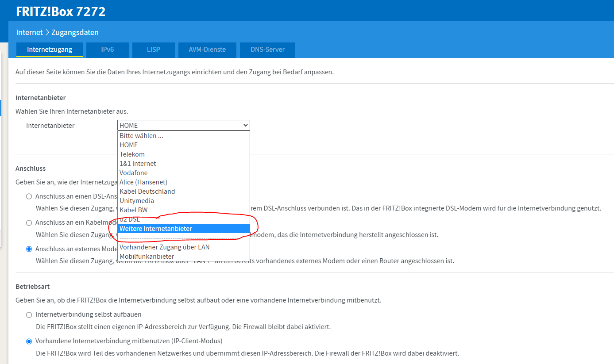Select o2 DSL provider option
614x364 pixels.
tap(184, 219)
